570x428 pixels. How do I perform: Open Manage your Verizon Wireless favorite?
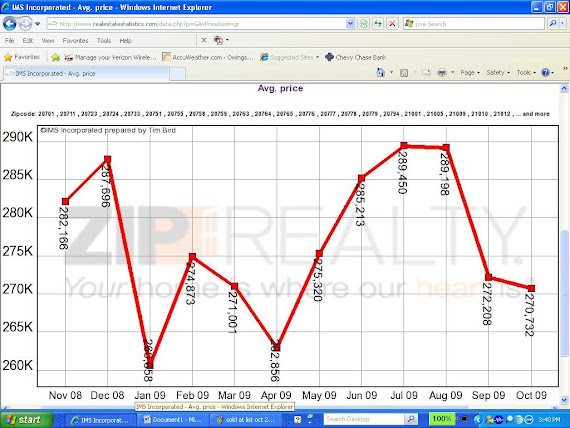click(x=111, y=57)
